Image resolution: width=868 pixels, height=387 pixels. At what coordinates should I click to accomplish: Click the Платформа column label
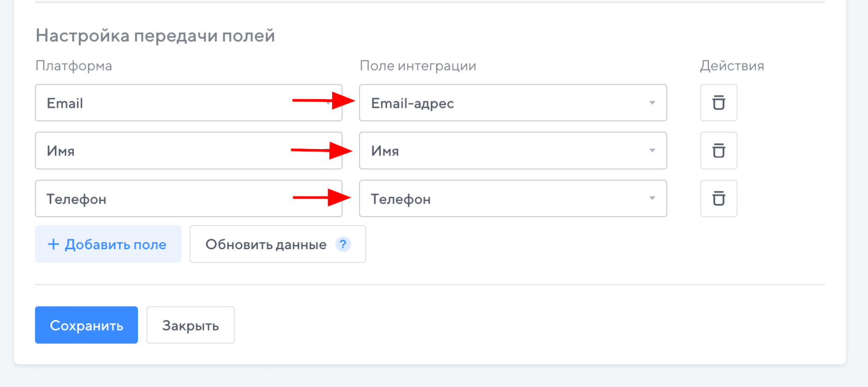[x=73, y=66]
